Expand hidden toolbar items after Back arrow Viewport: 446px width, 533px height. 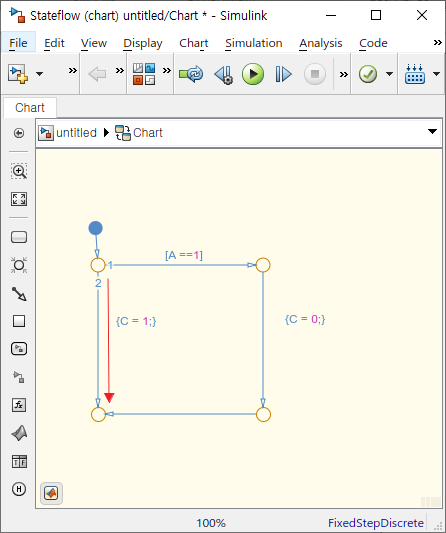coord(120,70)
